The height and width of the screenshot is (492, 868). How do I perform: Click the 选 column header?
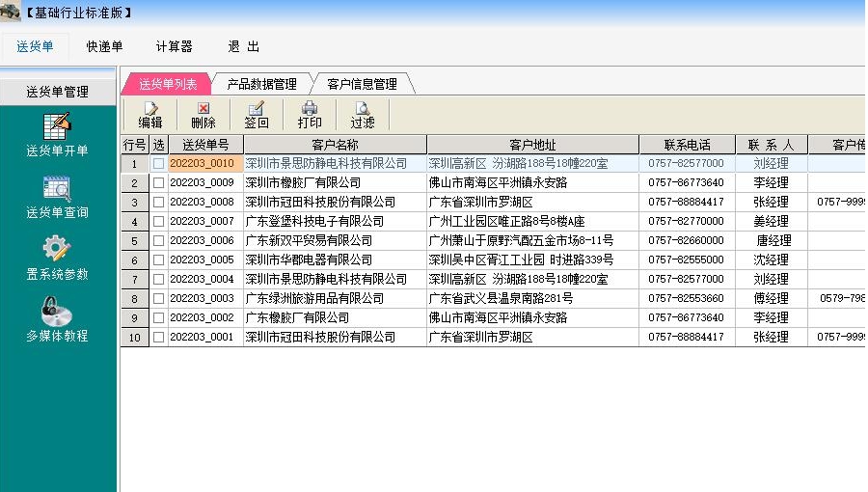point(159,145)
